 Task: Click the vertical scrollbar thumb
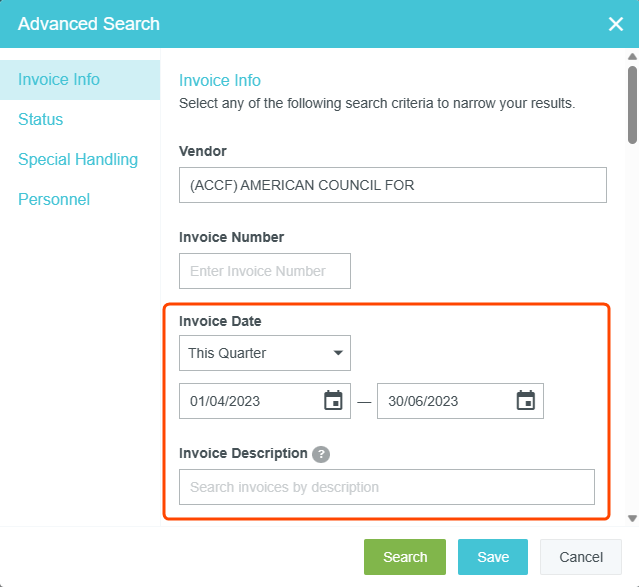pos(631,105)
